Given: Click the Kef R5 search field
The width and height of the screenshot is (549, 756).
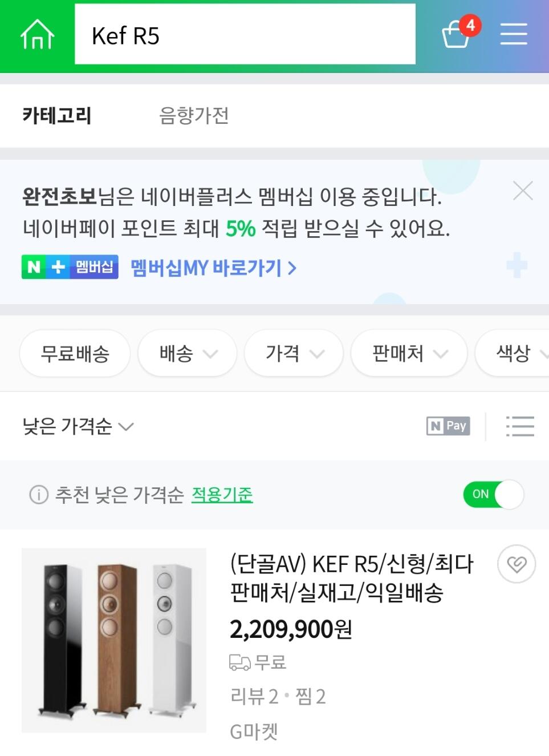Looking at the screenshot, I should pyautogui.click(x=245, y=35).
